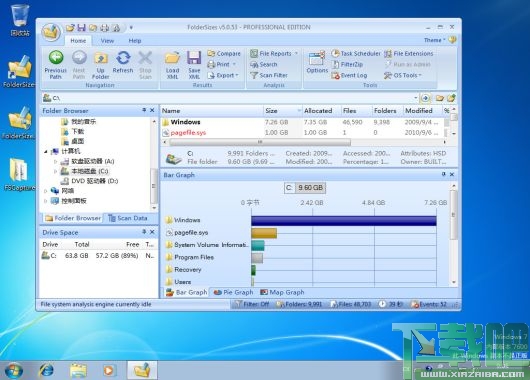Switch to the View ribbon tab
This screenshot has height=380, width=530.
click(x=107, y=41)
